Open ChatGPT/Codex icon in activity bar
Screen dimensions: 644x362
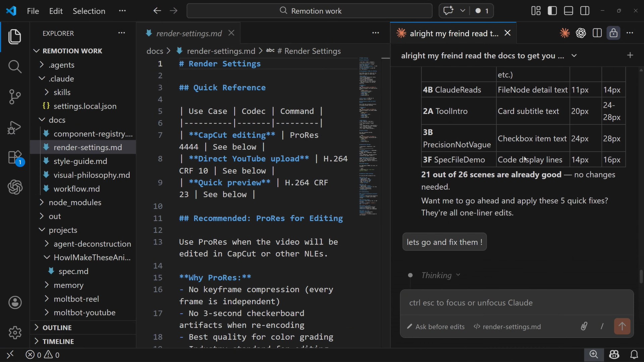pyautogui.click(x=15, y=187)
